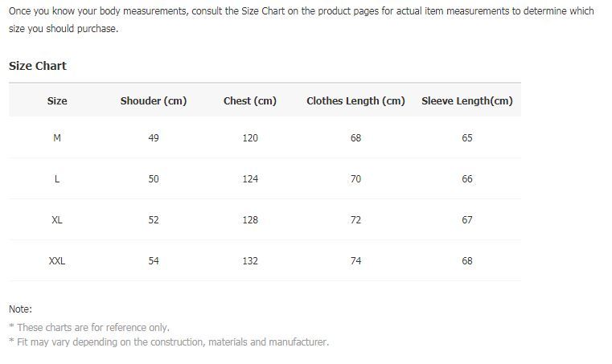Click the shoulder value 49 for M
Screen dimensions: 612x364
[x=154, y=137]
